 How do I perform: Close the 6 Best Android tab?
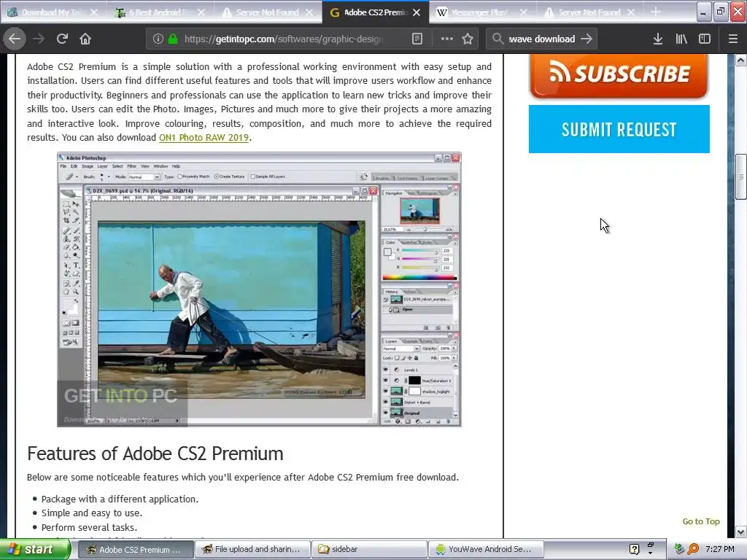[201, 12]
